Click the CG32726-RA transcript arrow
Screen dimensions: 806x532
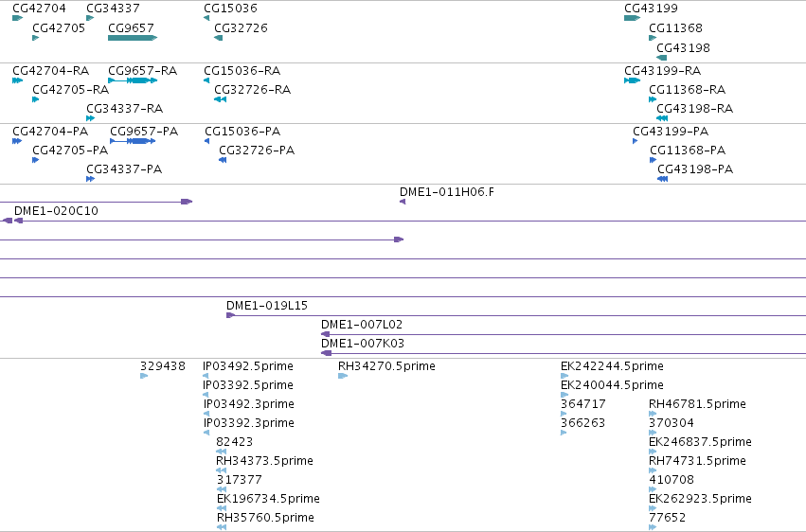point(220,99)
